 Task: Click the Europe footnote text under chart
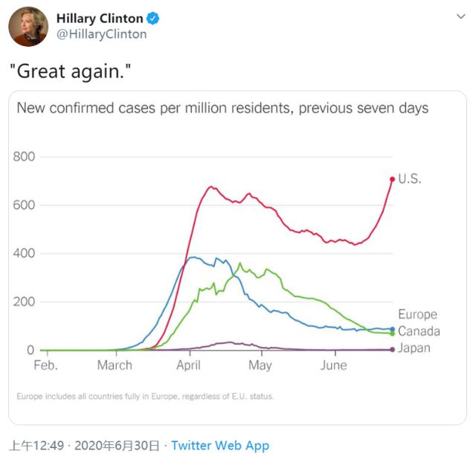pyautogui.click(x=145, y=396)
